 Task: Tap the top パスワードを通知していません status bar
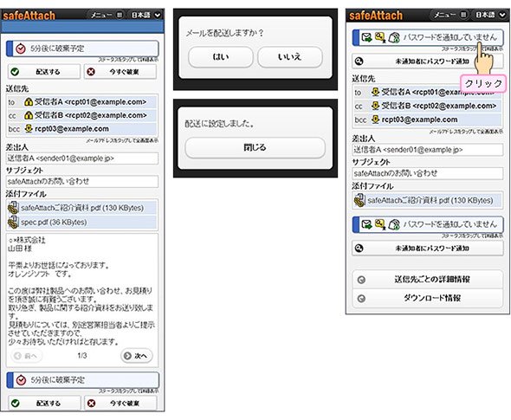(428, 37)
